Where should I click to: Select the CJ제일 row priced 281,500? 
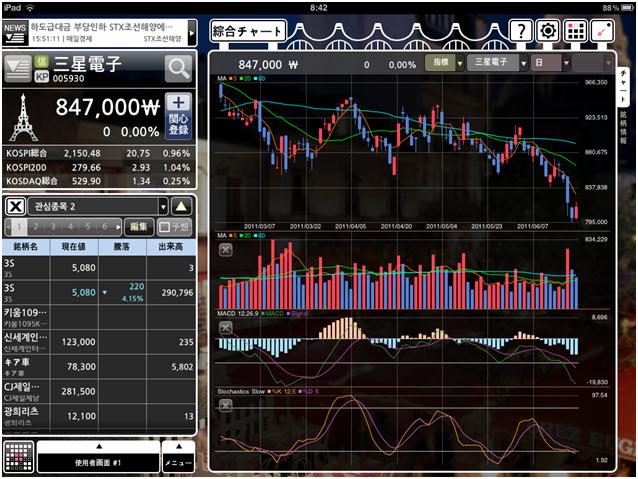pyautogui.click(x=99, y=391)
